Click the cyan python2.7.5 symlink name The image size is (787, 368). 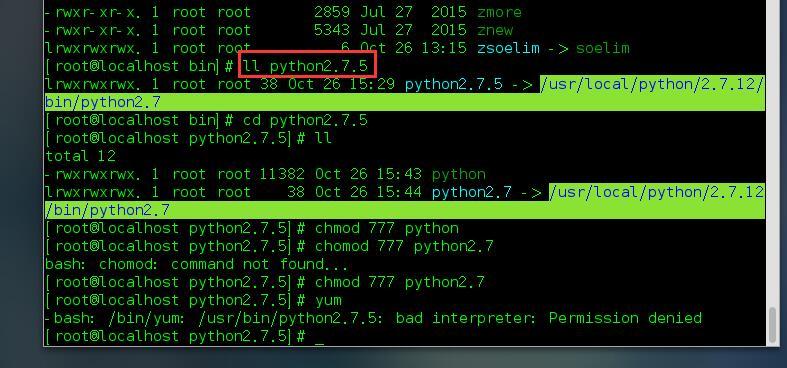click(453, 84)
